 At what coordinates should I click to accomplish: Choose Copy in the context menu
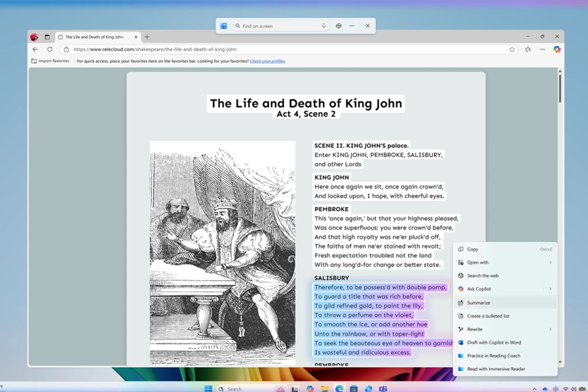coord(505,249)
